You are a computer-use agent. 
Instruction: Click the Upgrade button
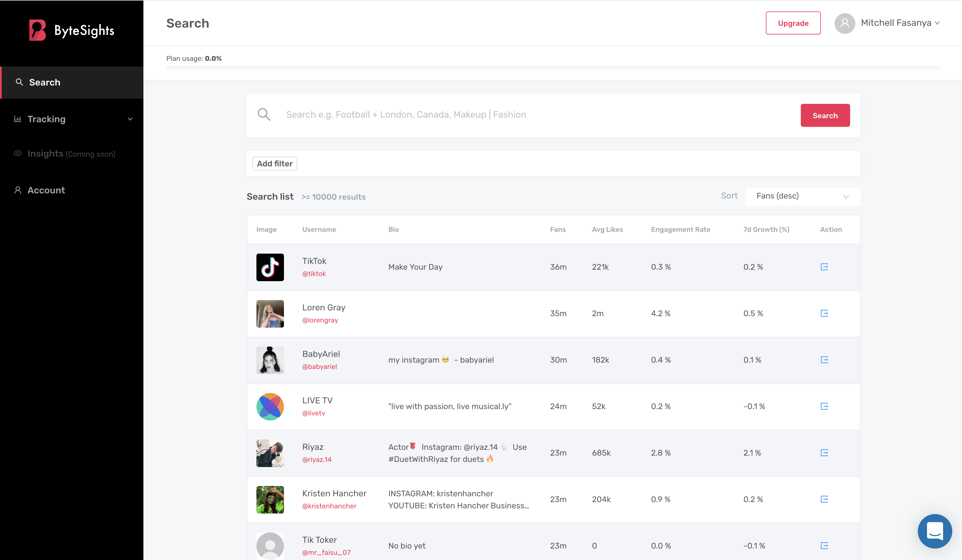click(x=793, y=23)
